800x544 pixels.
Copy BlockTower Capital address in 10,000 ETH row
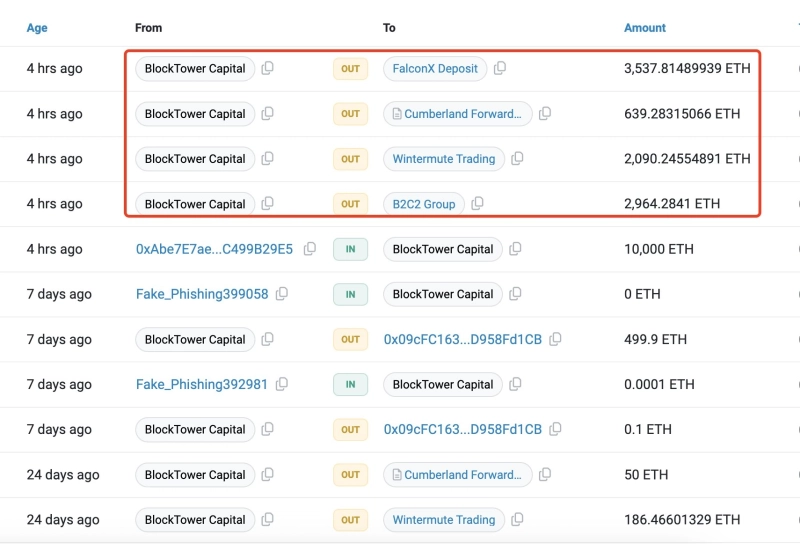click(x=515, y=249)
